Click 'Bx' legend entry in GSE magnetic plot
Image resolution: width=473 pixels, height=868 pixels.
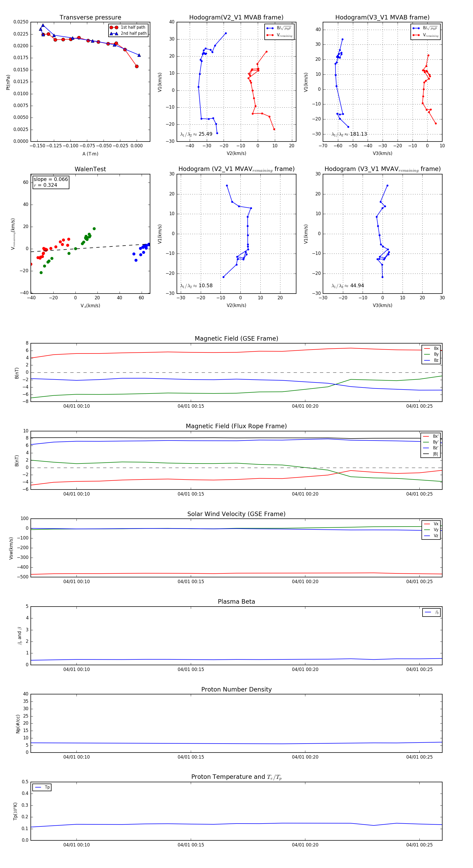(431, 349)
